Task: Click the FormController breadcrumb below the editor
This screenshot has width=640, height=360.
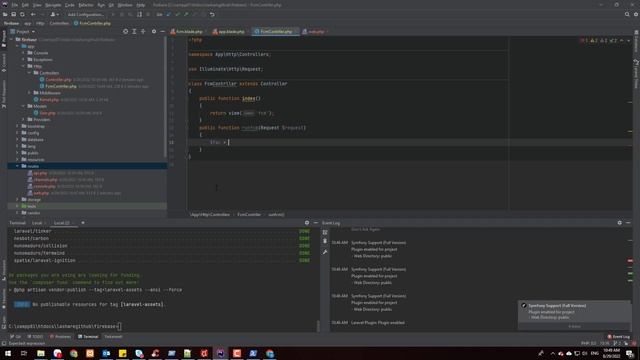Action: [249, 214]
